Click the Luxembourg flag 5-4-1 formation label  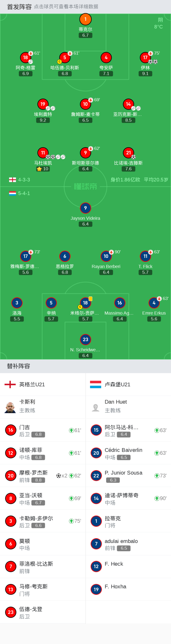pyautogui.click(x=19, y=193)
